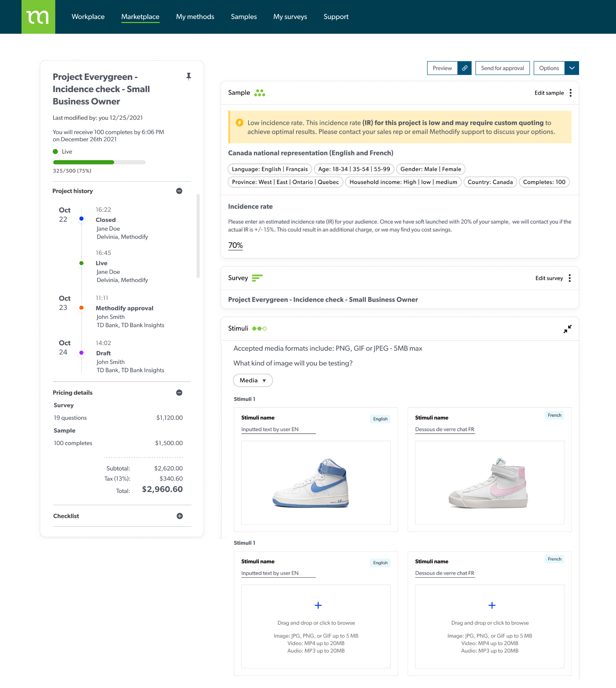Open Survey section three-dot menu
Screen dimensions: 616x688
[570, 278]
